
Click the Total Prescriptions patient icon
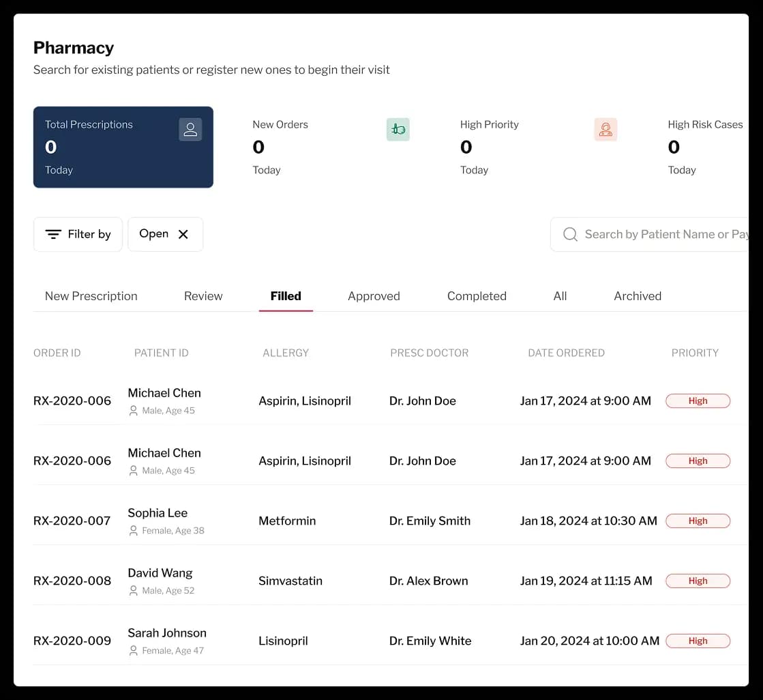(x=190, y=129)
